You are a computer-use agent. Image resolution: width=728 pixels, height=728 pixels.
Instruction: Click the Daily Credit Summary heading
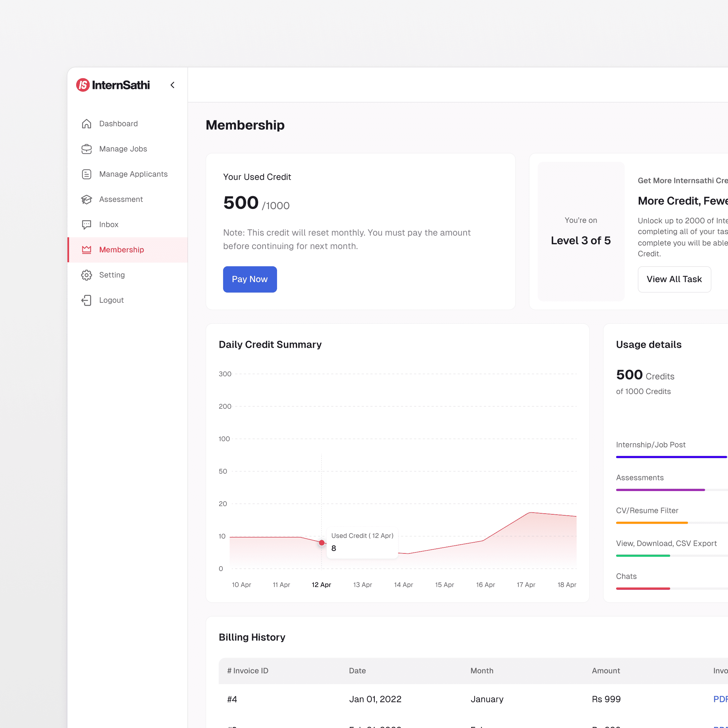coord(270,345)
